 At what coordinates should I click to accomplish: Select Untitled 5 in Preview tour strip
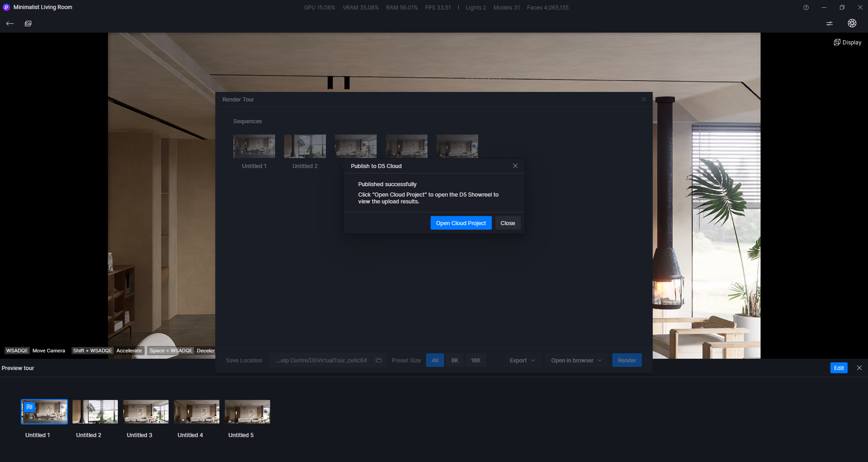click(x=247, y=412)
